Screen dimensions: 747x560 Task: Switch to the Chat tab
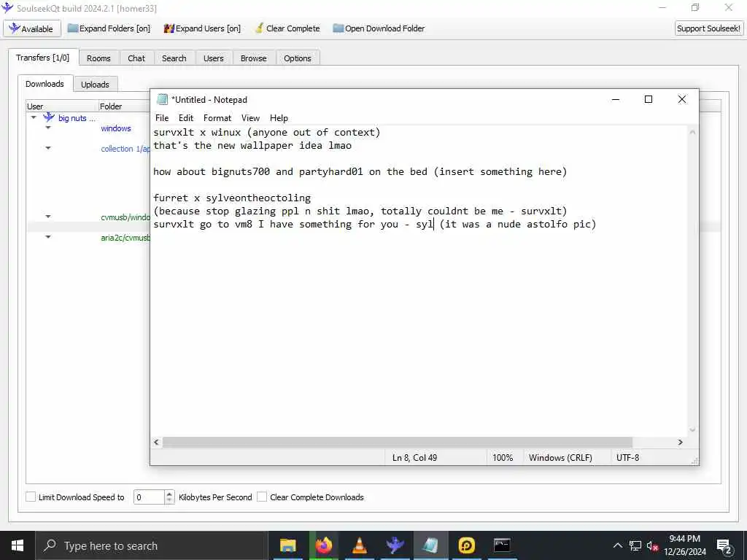click(x=136, y=58)
